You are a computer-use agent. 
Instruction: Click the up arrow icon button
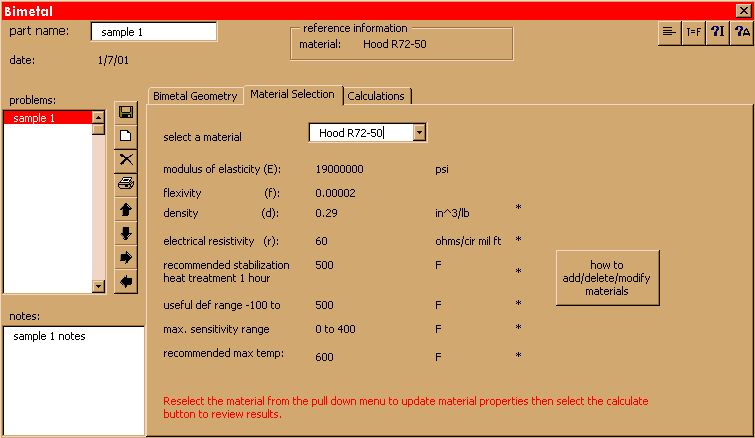(x=126, y=209)
